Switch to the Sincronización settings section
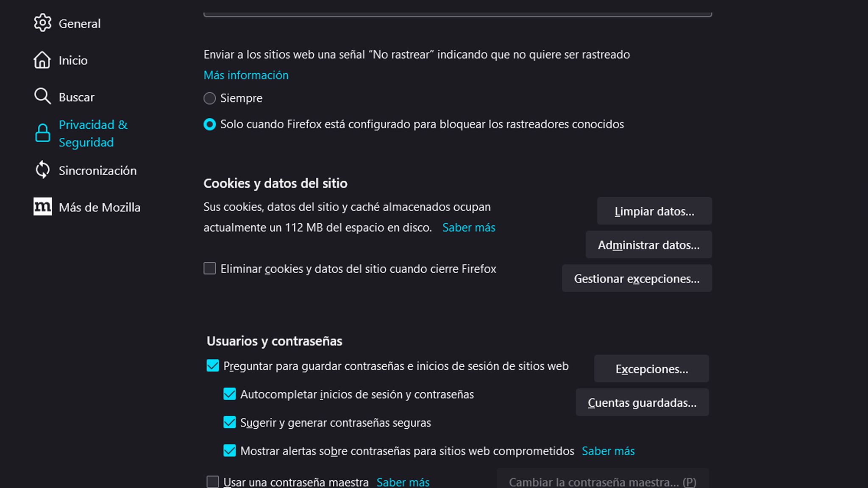The height and width of the screenshot is (488, 868). coord(98,170)
